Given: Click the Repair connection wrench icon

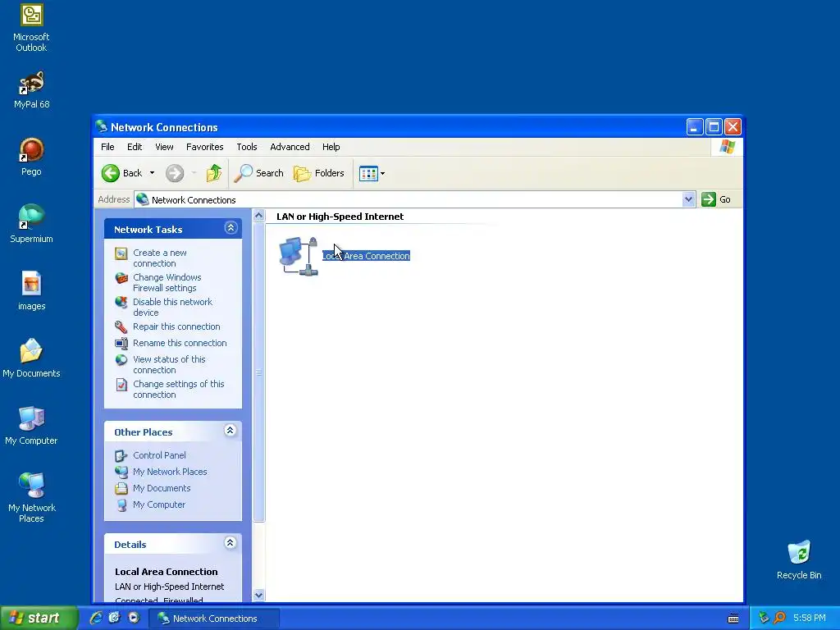Looking at the screenshot, I should coord(121,326).
